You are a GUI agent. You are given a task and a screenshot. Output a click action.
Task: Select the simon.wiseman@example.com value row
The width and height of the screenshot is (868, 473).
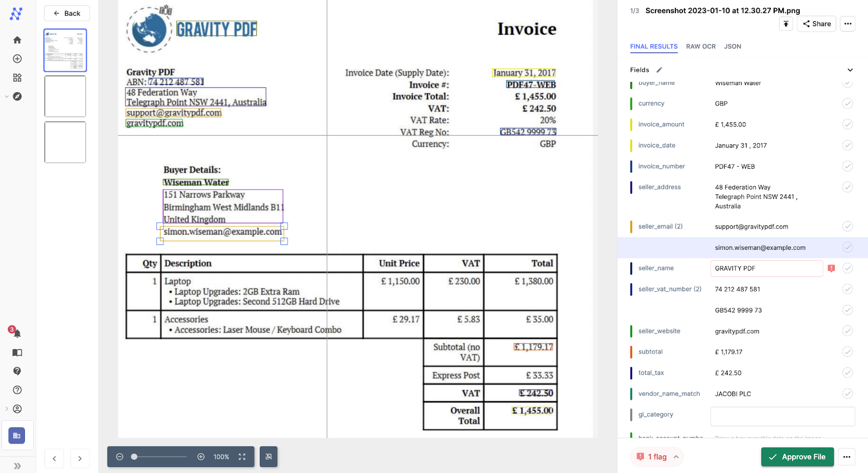coord(743,248)
